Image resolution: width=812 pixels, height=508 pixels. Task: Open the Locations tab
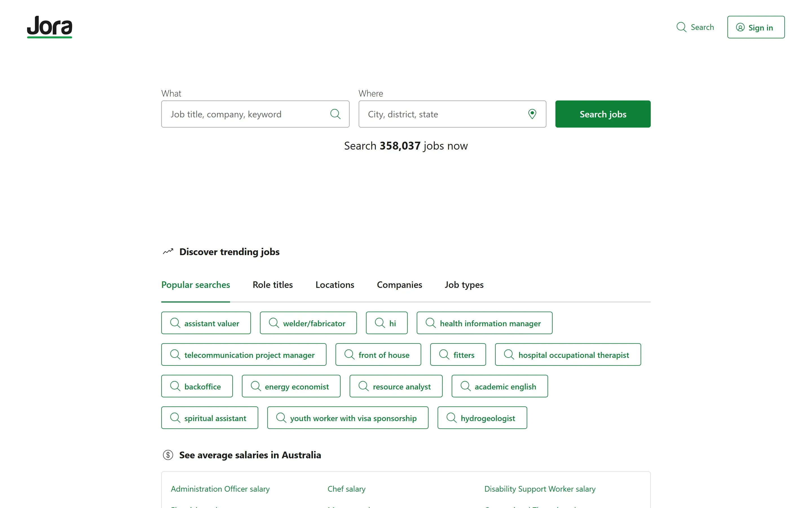pos(335,284)
